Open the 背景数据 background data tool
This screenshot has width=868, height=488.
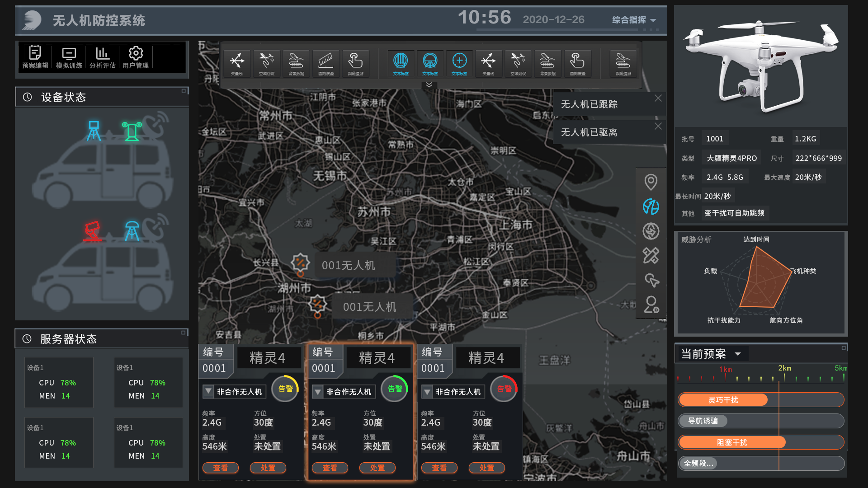pyautogui.click(x=296, y=63)
